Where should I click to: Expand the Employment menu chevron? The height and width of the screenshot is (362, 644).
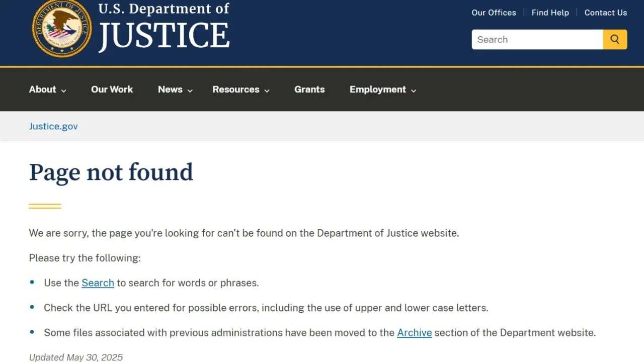(414, 90)
